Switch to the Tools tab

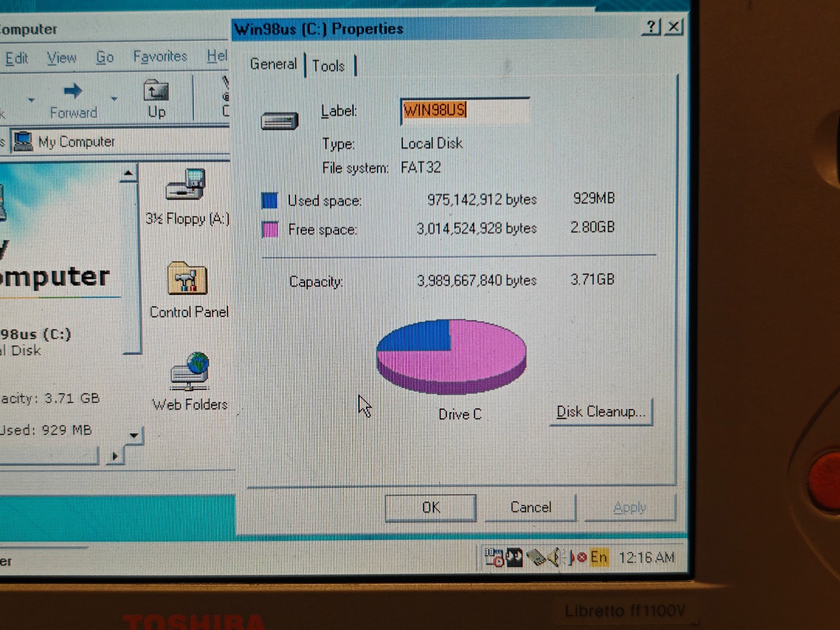[329, 66]
